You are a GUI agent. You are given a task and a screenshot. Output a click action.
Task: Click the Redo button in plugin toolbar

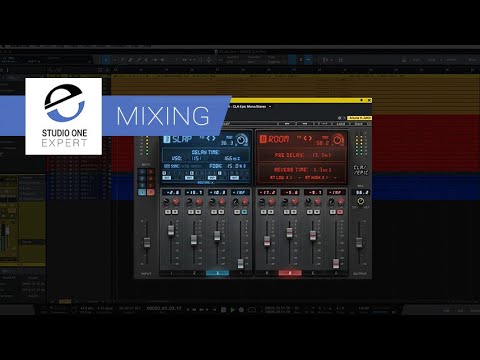point(304,124)
